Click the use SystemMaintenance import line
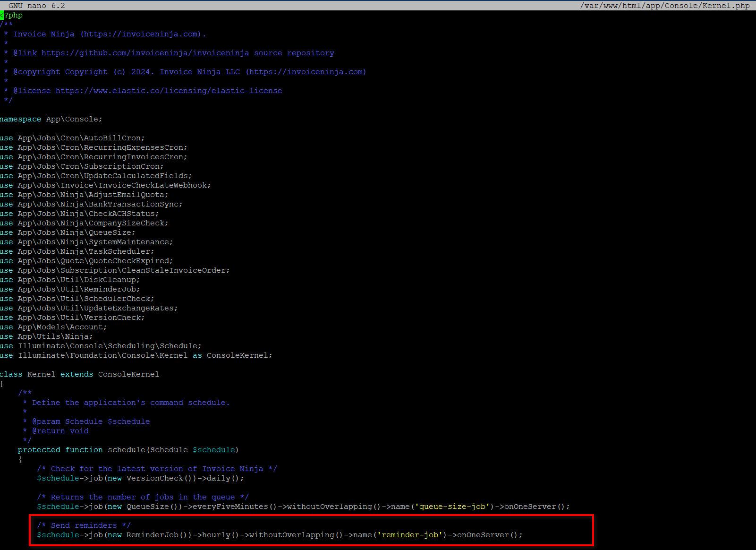This screenshot has height=550, width=756. coord(86,242)
